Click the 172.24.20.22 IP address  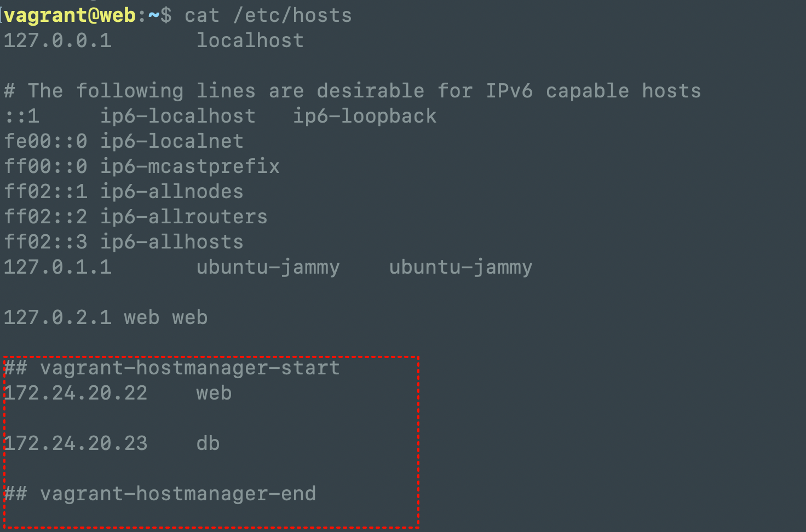[x=76, y=393]
